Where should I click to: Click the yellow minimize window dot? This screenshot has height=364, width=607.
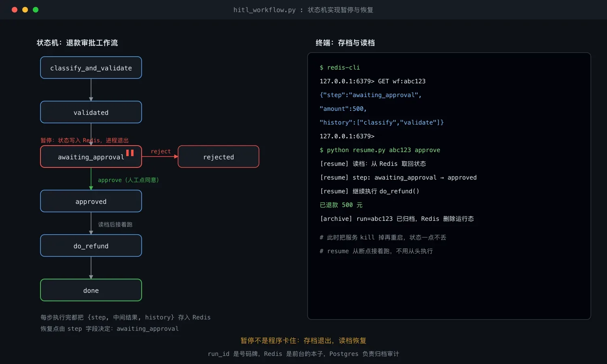click(x=25, y=10)
